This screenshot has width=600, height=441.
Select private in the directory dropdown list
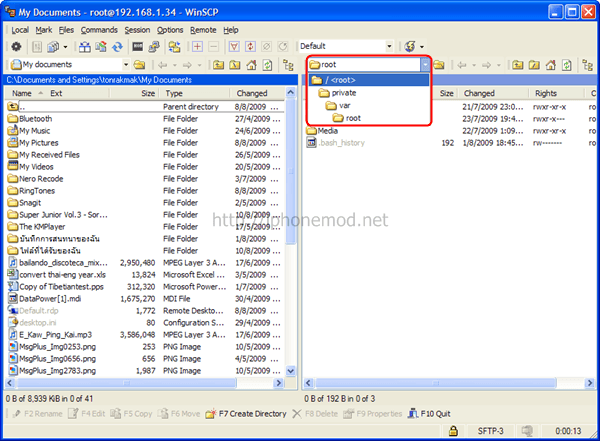coord(369,93)
